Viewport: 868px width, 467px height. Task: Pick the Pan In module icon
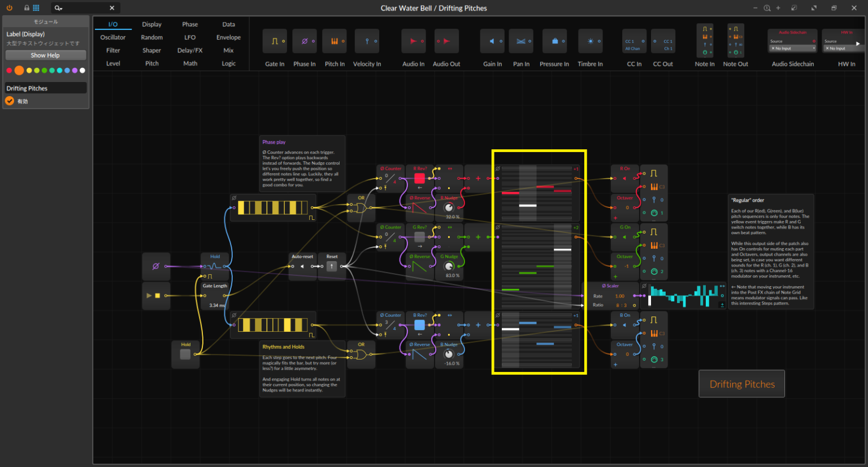tap(521, 41)
